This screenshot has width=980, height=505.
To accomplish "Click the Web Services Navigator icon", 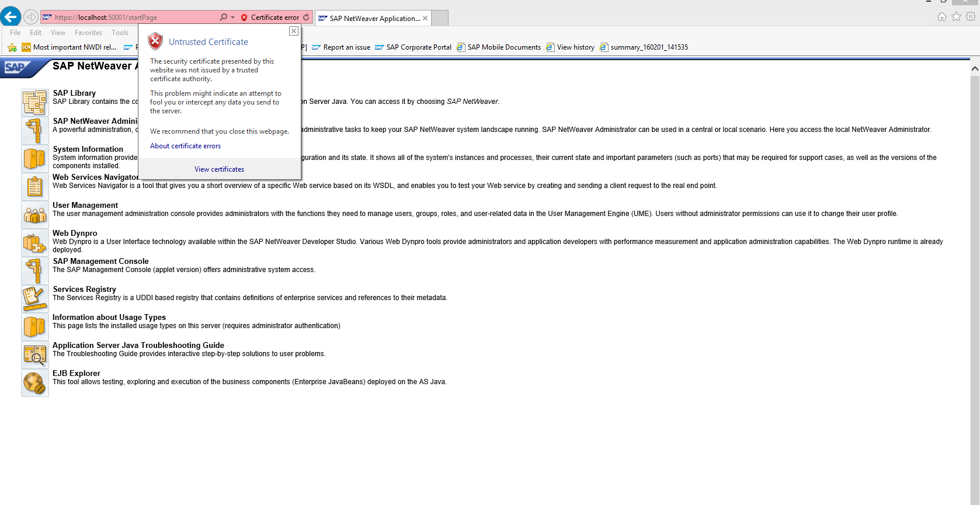I will (35, 186).
